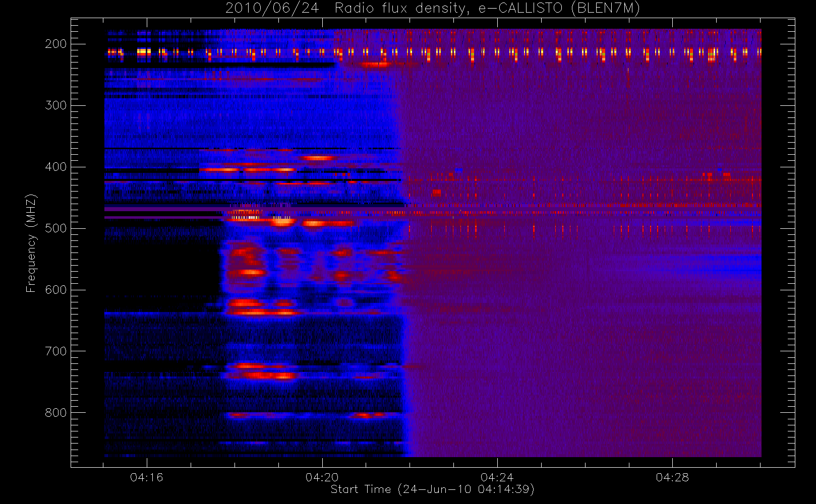
Task: Select the 300 frequency tick label
Action: [x=56, y=105]
